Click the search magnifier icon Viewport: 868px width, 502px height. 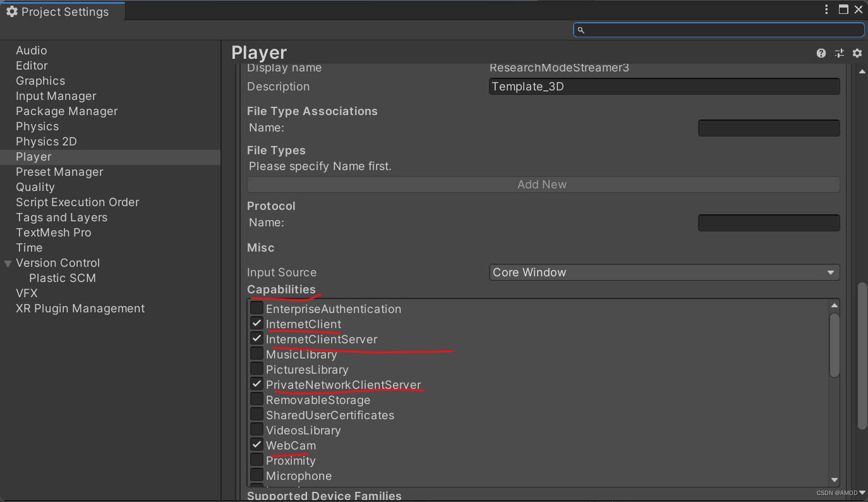(x=581, y=30)
